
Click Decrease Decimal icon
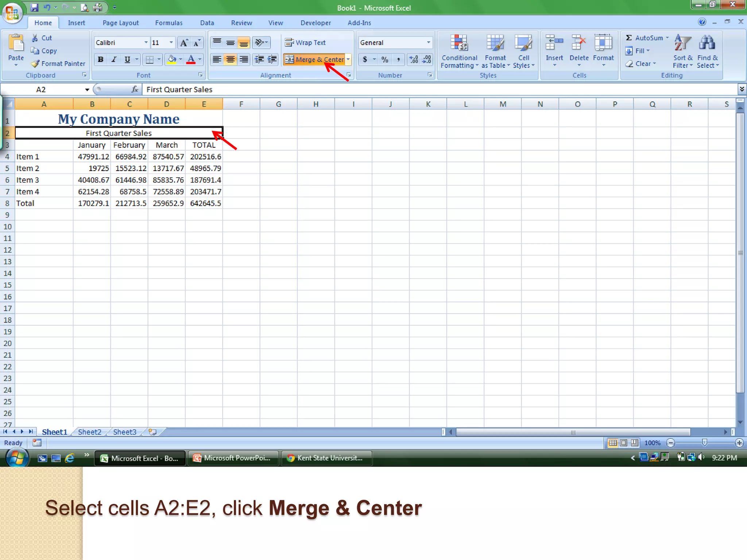point(426,59)
